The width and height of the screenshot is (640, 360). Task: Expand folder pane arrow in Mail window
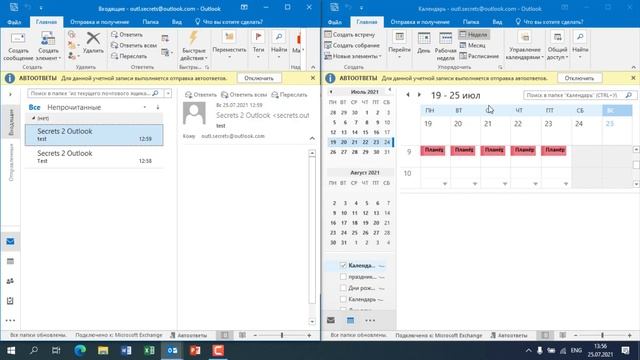(10, 94)
